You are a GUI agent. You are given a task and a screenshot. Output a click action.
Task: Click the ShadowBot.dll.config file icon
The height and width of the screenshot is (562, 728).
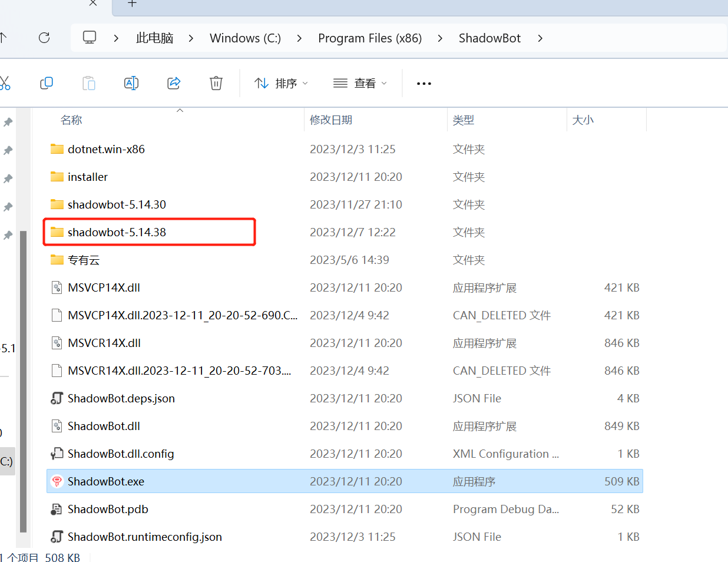click(x=57, y=454)
